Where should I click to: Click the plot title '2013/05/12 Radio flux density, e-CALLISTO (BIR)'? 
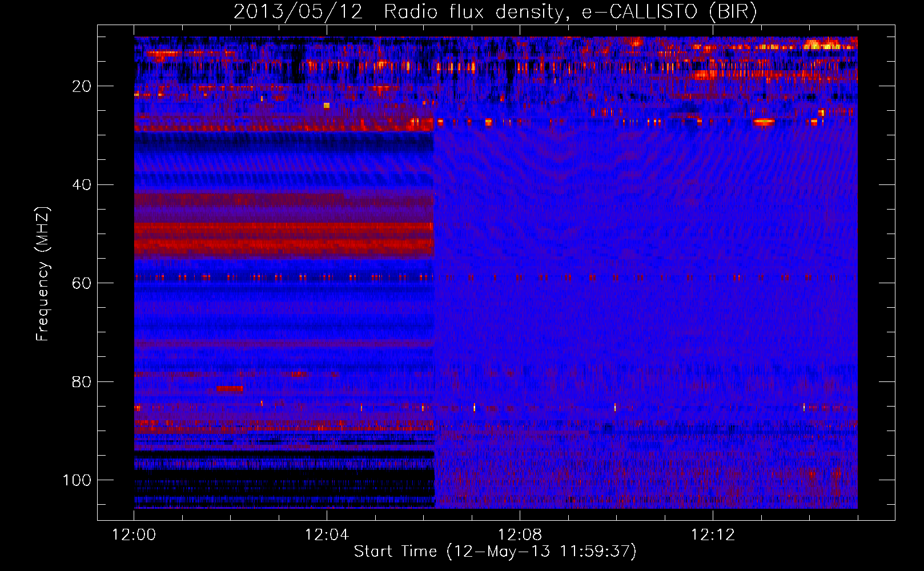pyautogui.click(x=495, y=12)
